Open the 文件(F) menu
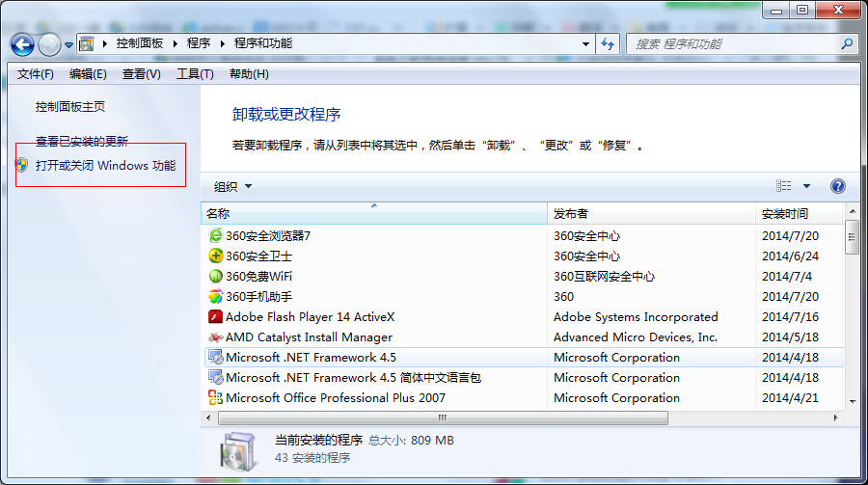This screenshot has width=868, height=485. (x=36, y=74)
